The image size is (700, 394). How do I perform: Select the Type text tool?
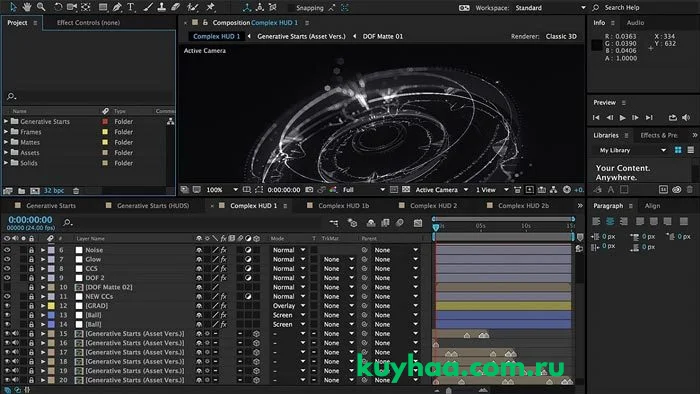click(x=131, y=7)
